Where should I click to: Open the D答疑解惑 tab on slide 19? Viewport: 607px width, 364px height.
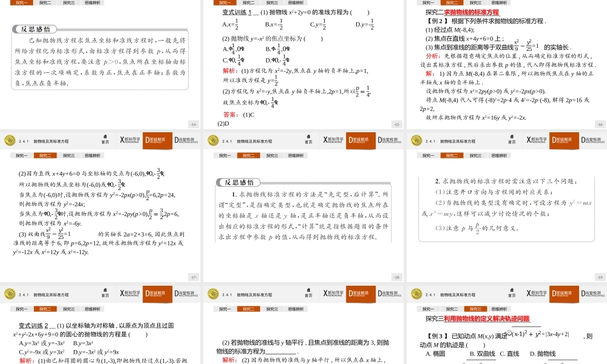pos(564,140)
